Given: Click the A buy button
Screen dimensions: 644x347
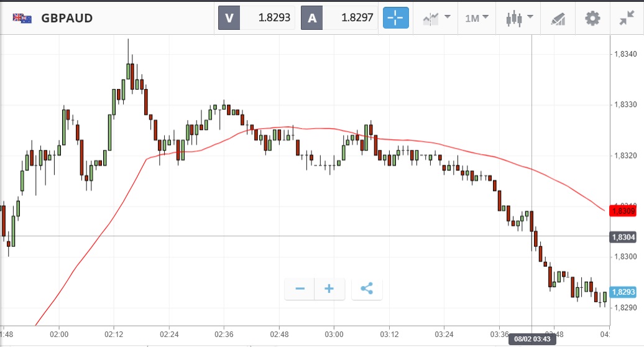Looking at the screenshot, I should 312,18.
